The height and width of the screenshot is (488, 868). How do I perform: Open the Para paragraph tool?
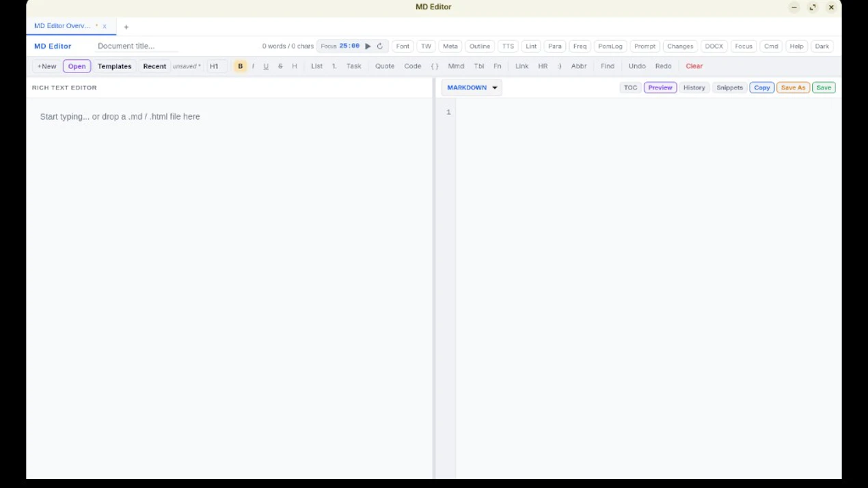click(x=555, y=46)
